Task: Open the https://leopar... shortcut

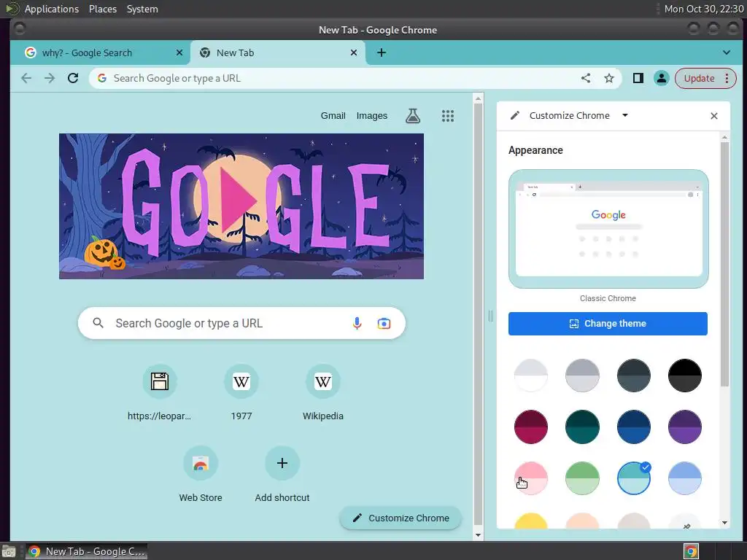Action: point(160,393)
